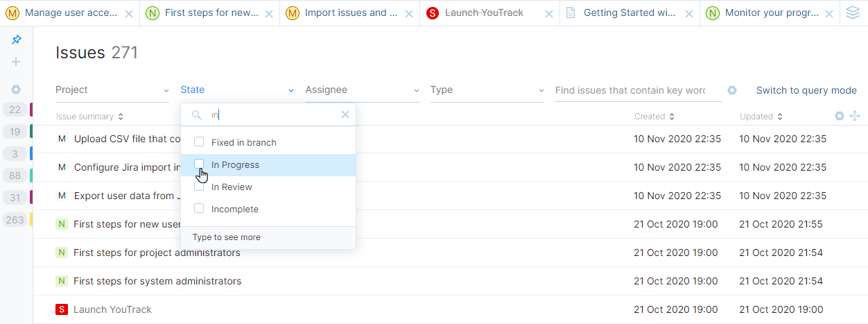Viewport: 868px width, 324px height.
Task: Open the stacked layers icon after the tabs
Action: [x=853, y=12]
